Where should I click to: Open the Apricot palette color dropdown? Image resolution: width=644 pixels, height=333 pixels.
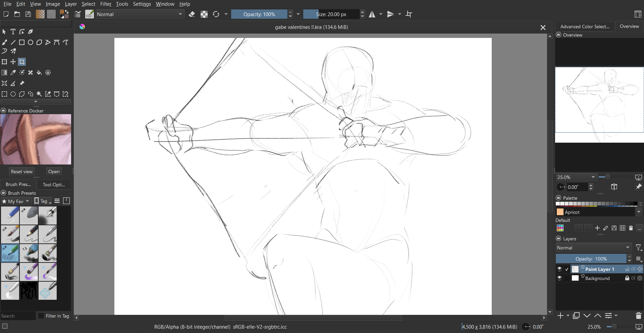pos(639,212)
